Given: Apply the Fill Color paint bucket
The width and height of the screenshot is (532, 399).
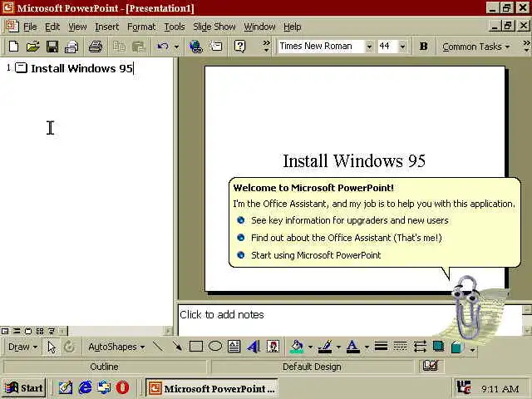Looking at the screenshot, I should (297, 347).
